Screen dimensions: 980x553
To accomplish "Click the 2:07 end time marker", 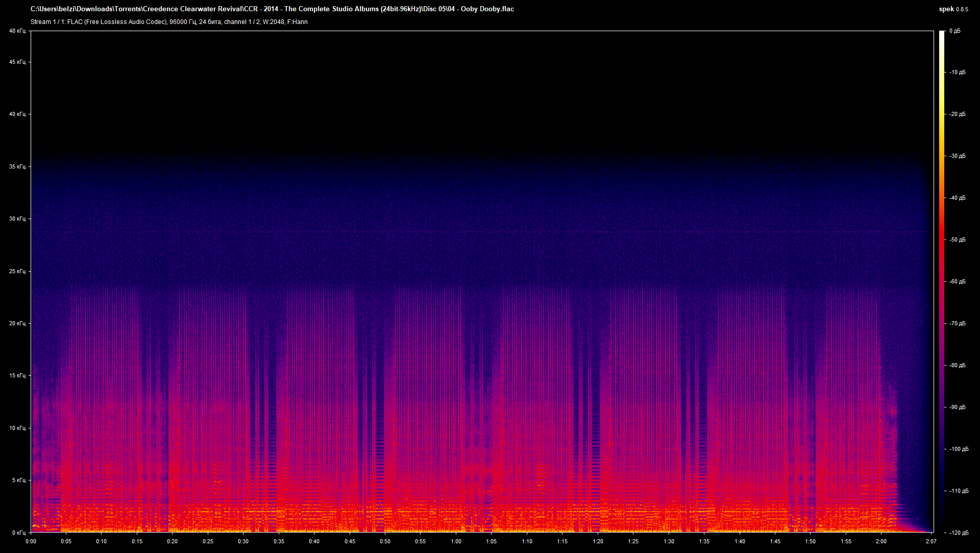I will 930,541.
